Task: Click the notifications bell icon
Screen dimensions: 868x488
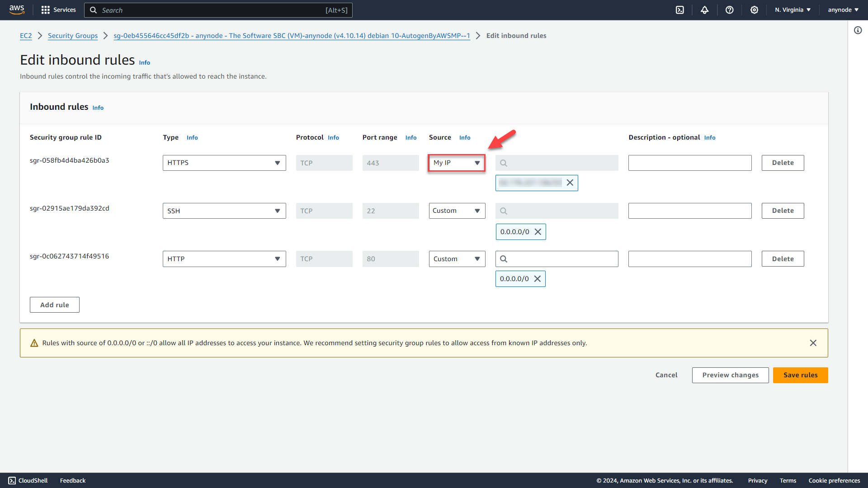Action: (704, 10)
